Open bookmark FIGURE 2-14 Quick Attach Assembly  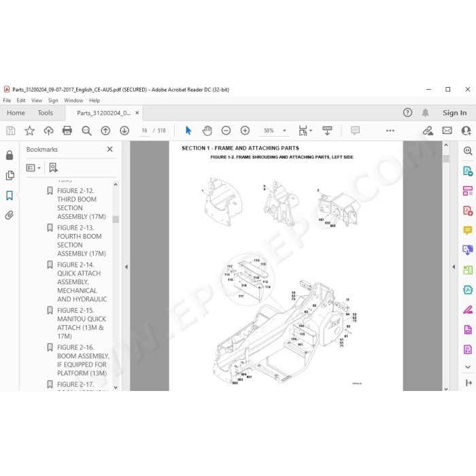pyautogui.click(x=82, y=282)
